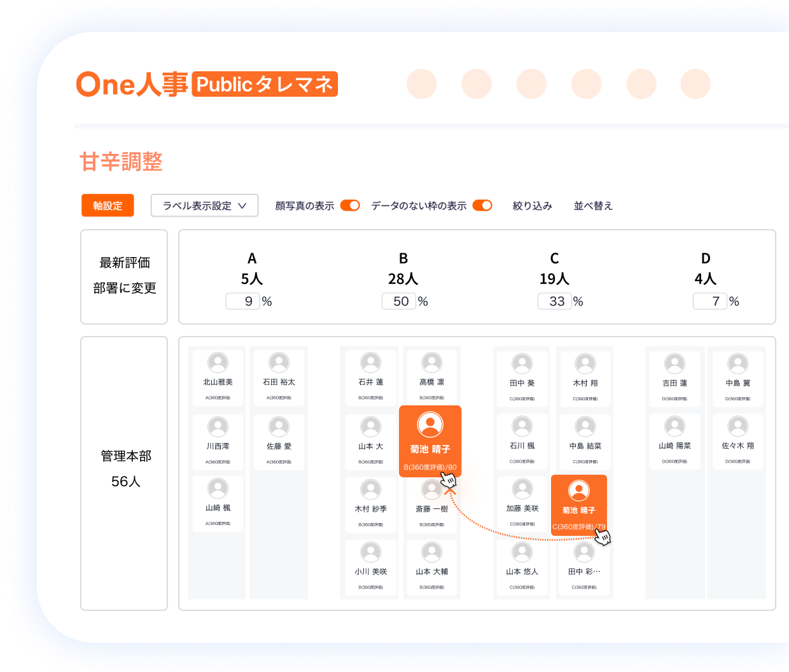
Task: Click white avatar on 菊池 晴子 C/79 card
Action: [x=578, y=491]
